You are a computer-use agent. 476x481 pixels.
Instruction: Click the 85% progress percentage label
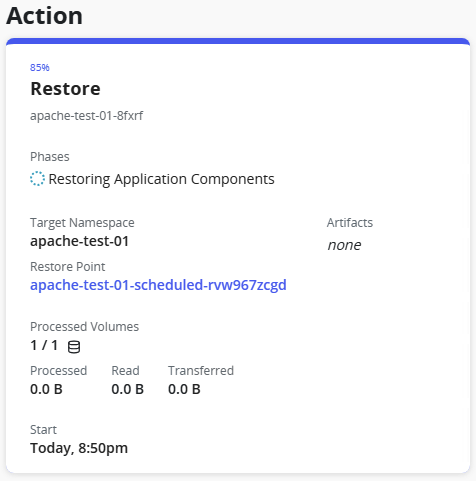click(x=40, y=67)
